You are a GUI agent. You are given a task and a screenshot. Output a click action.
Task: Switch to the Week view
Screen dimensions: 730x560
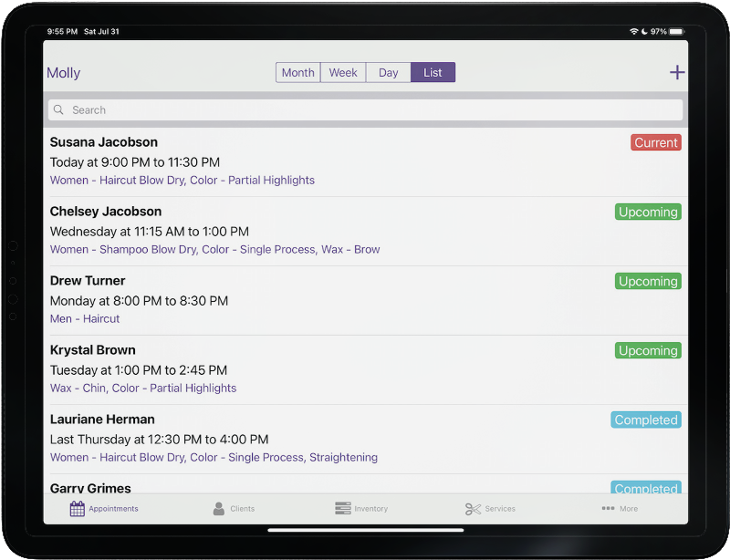pos(343,72)
